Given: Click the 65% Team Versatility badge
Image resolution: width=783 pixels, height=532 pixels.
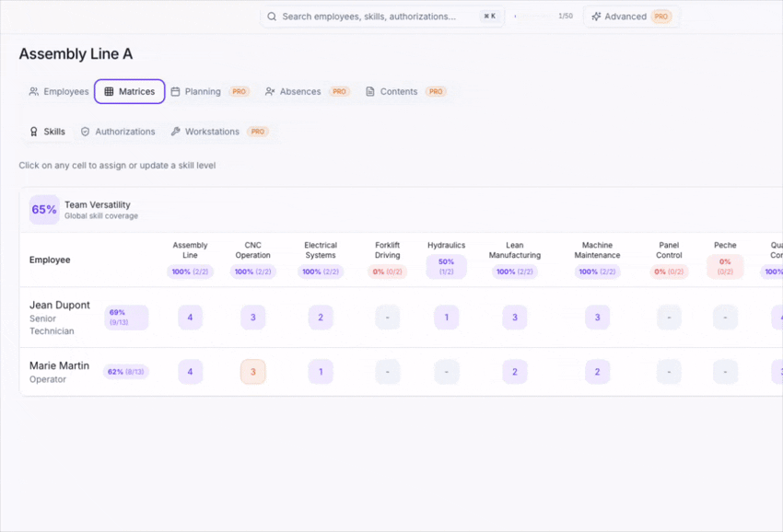Looking at the screenshot, I should [44, 210].
